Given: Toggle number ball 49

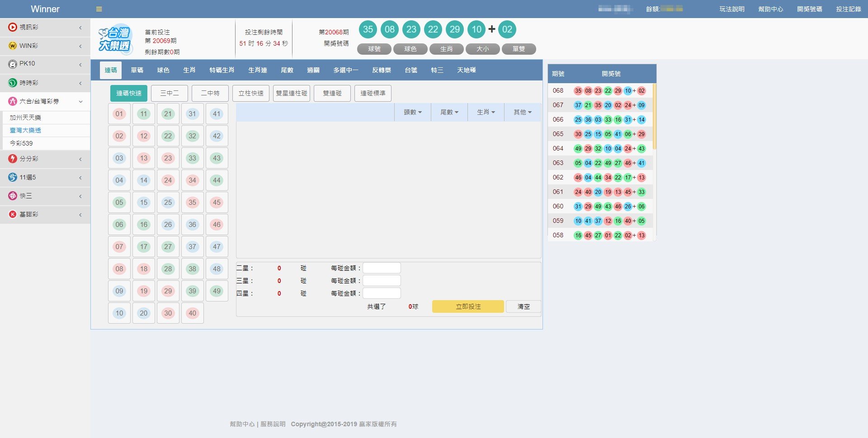Looking at the screenshot, I should 217,291.
